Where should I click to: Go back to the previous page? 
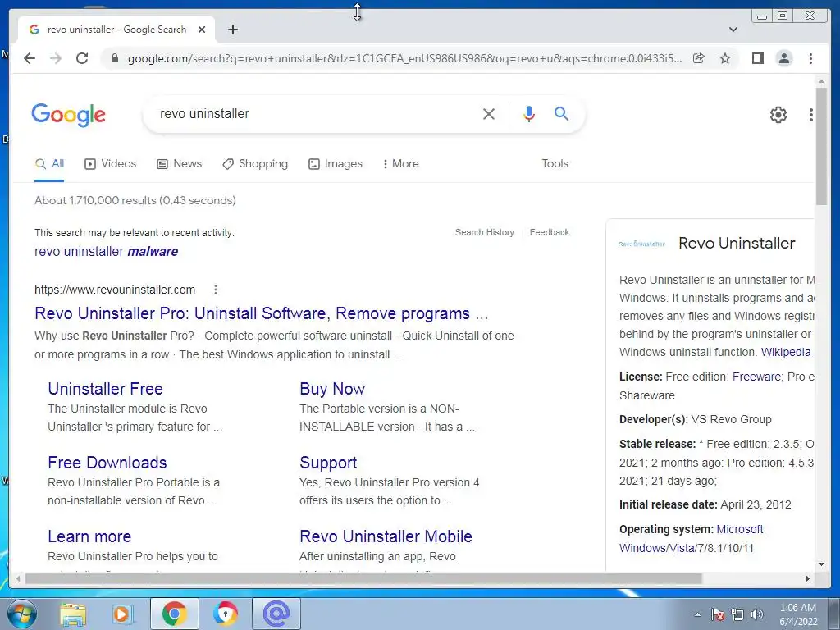[30, 58]
